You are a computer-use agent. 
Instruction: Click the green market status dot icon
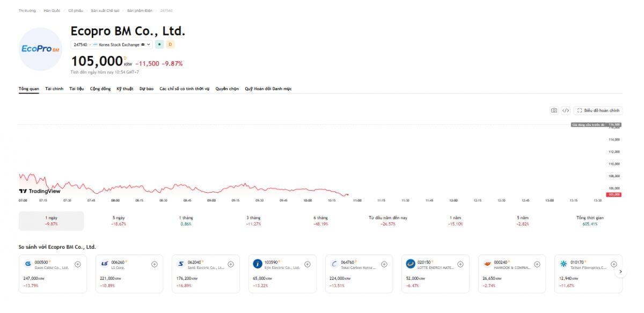tap(159, 45)
